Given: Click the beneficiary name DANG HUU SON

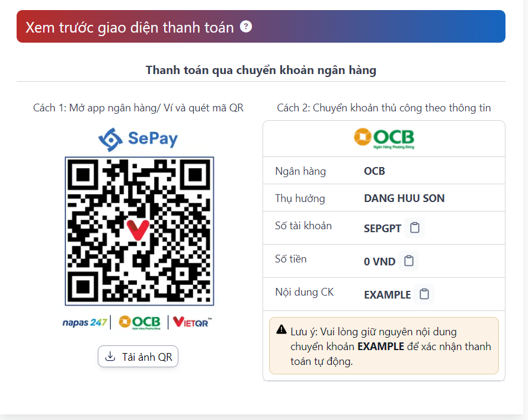Looking at the screenshot, I should 404,198.
